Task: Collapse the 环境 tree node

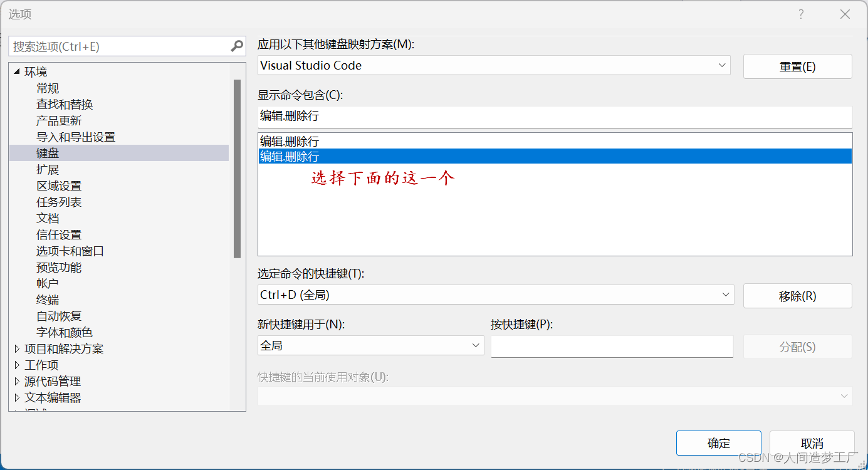Action: click(x=16, y=71)
